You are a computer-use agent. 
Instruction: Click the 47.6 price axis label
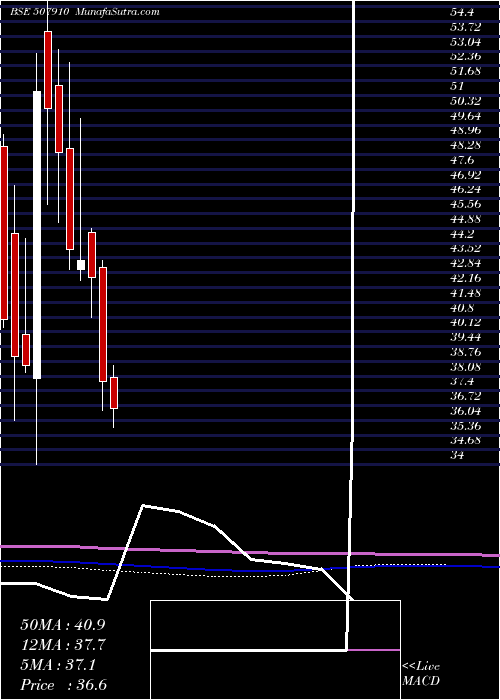[462, 160]
